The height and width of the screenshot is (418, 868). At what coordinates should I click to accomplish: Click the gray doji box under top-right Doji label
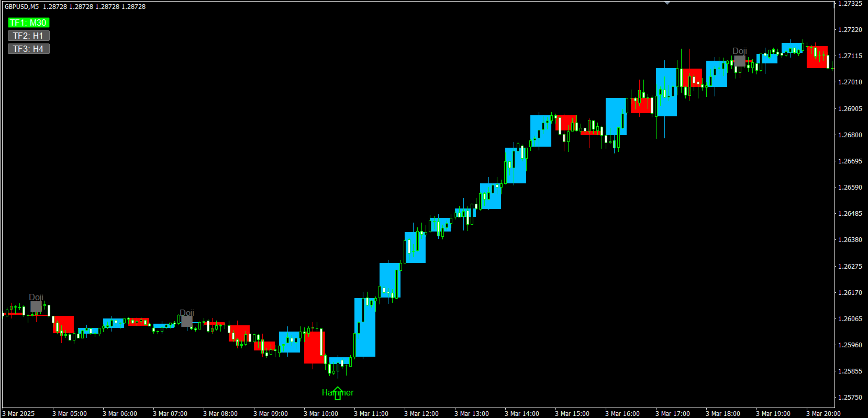click(x=739, y=61)
